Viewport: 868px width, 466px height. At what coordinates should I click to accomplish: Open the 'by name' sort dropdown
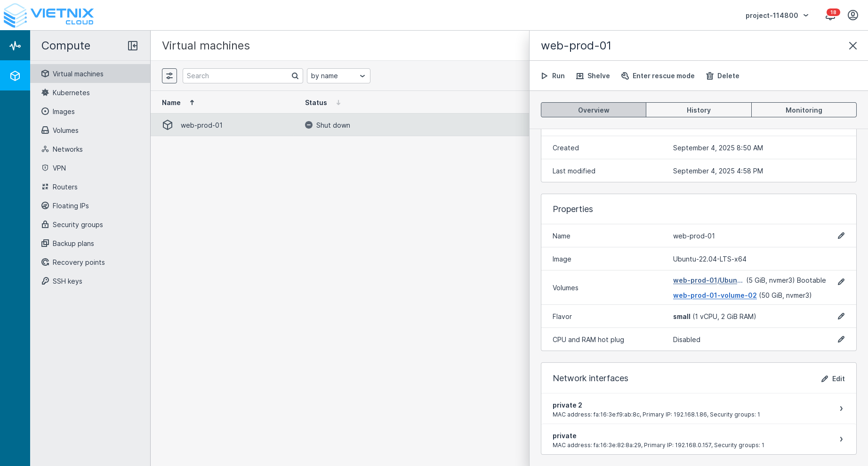point(338,75)
